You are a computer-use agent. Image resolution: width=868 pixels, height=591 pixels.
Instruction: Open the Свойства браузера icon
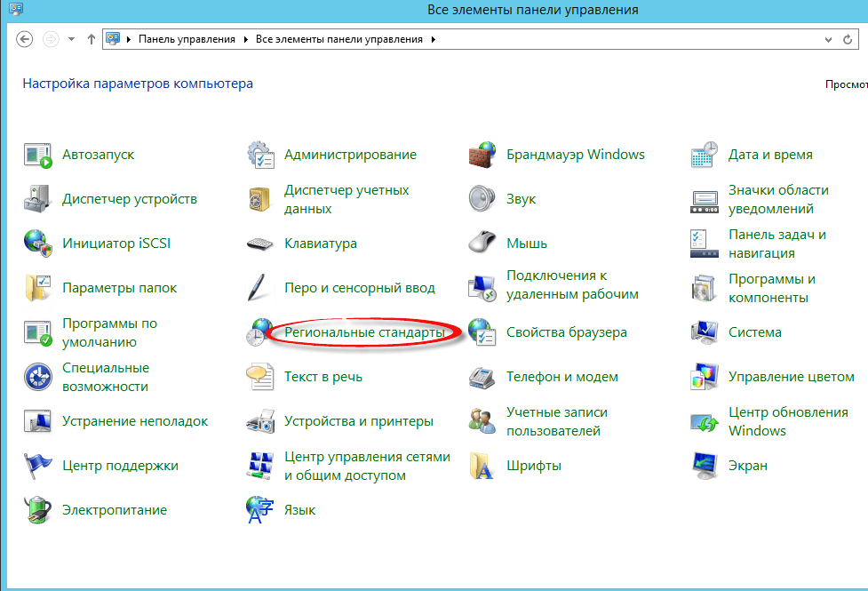482,332
